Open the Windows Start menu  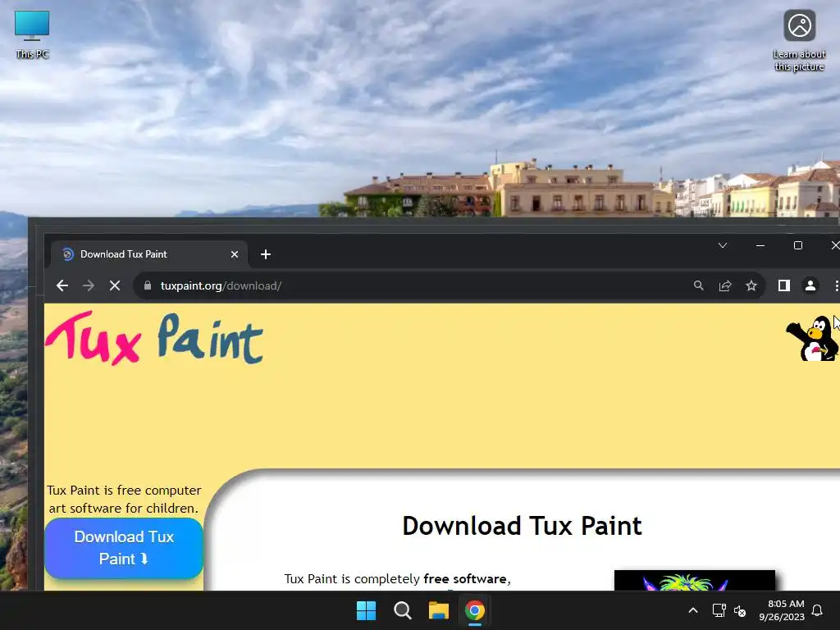[367, 610]
